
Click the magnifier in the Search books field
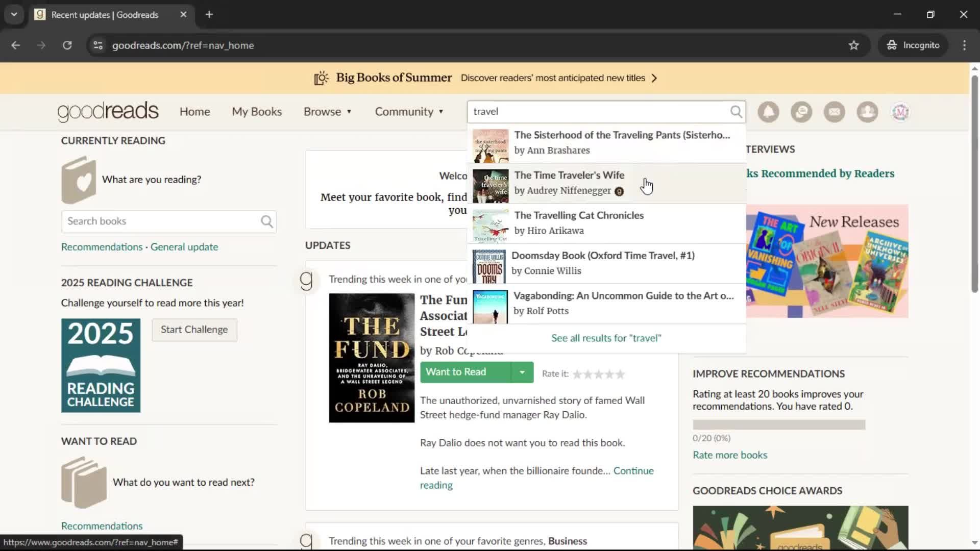pos(267,221)
